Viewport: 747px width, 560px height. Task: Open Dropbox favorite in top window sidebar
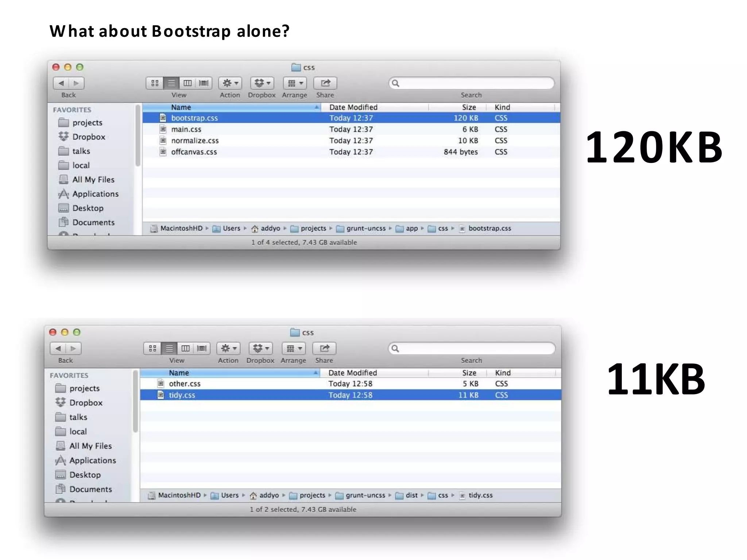82,137
